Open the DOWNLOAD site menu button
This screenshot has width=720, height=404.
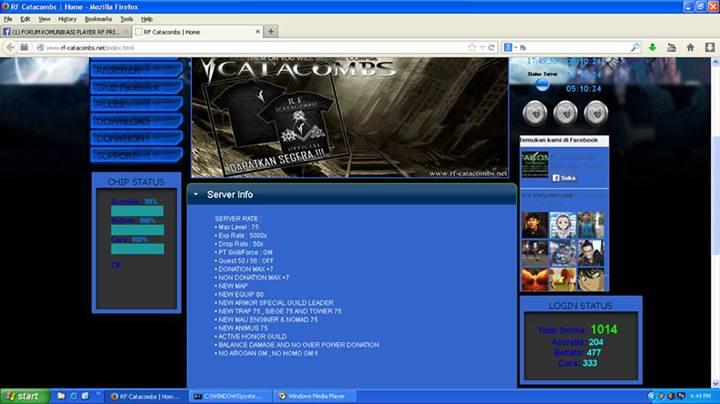[136, 121]
